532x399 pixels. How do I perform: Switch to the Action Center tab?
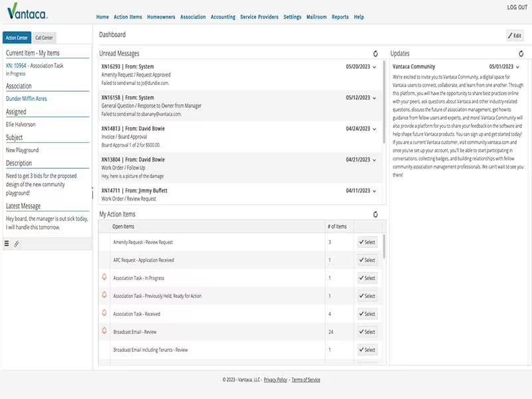pos(17,38)
